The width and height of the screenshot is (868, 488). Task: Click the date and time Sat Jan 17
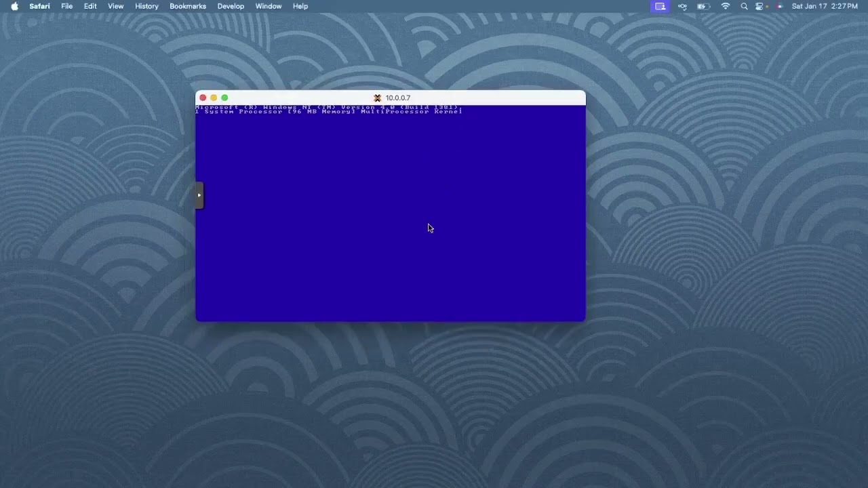pyautogui.click(x=825, y=6)
